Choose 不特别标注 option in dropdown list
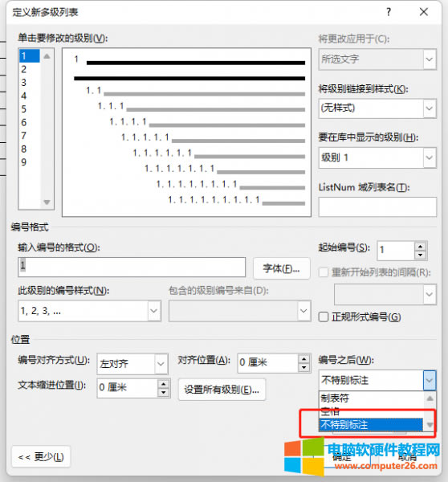448x482 pixels. pos(371,425)
